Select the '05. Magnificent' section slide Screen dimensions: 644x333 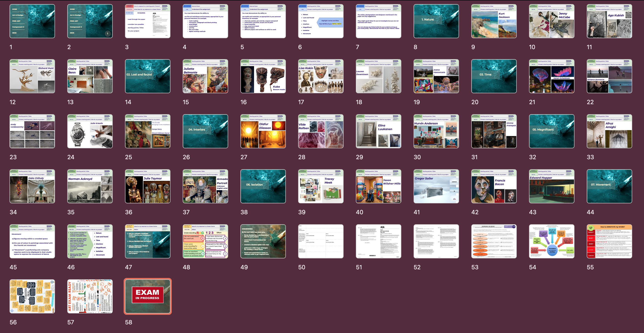[x=552, y=131]
